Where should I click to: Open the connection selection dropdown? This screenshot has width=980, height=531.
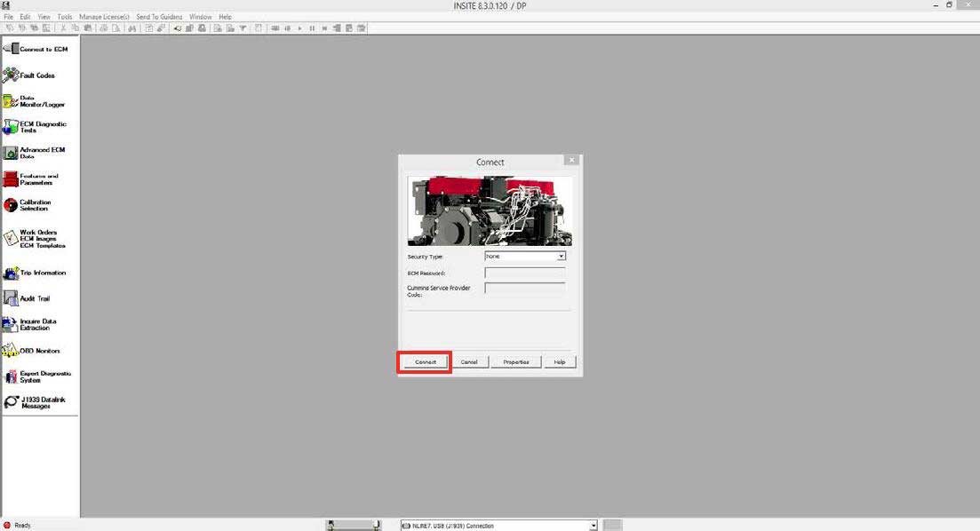point(593,525)
